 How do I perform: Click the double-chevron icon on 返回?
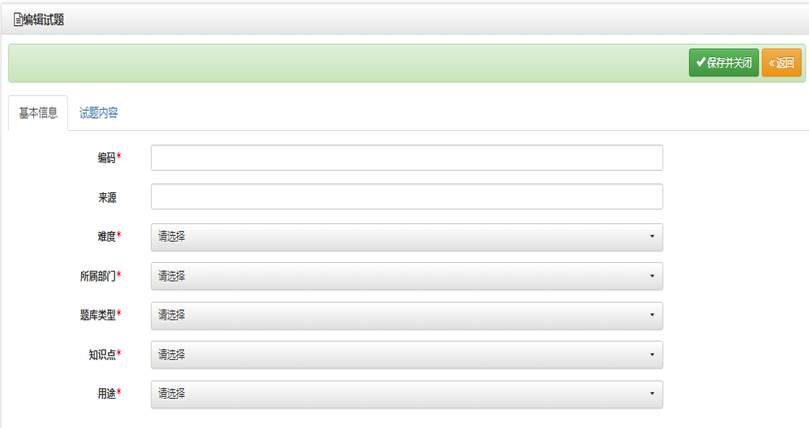[x=772, y=63]
